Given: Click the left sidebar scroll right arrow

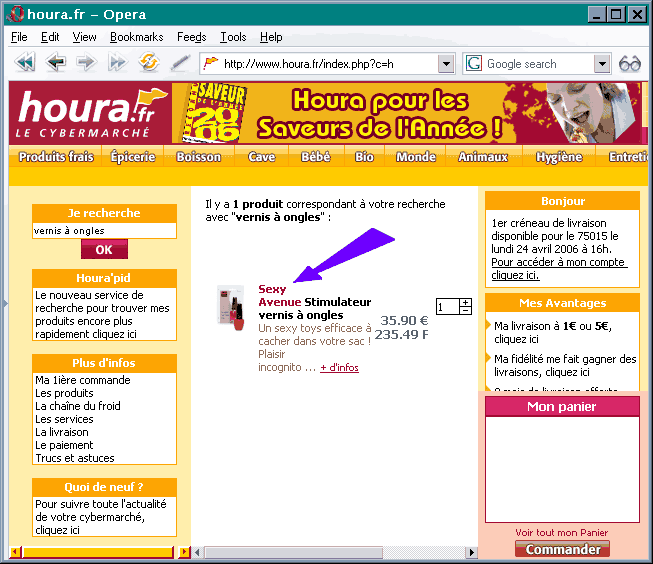Looking at the screenshot, I should click(184, 552).
